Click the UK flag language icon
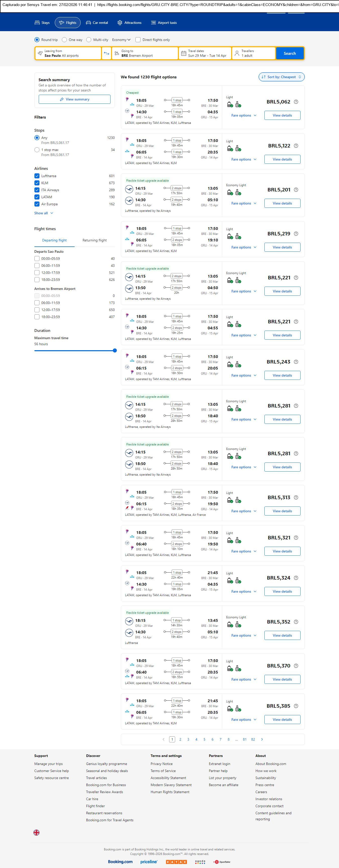The height and width of the screenshot is (868, 339). pyautogui.click(x=36, y=832)
